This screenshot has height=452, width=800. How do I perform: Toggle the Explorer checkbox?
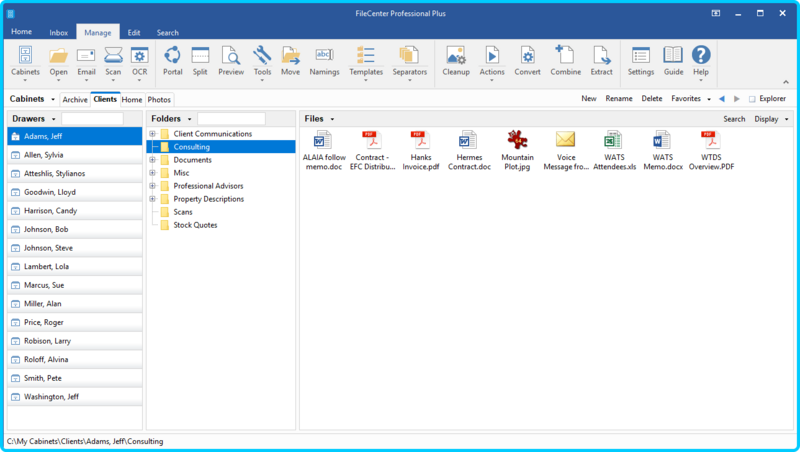(x=752, y=99)
